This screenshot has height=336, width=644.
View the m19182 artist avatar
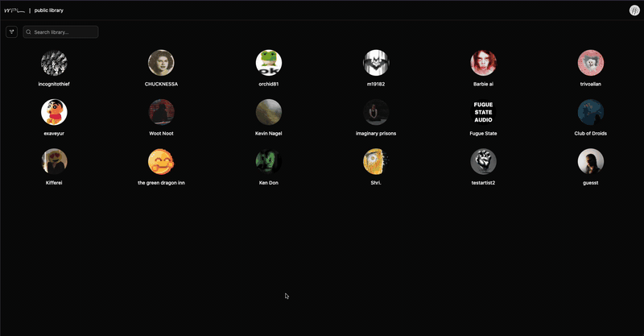(x=376, y=63)
